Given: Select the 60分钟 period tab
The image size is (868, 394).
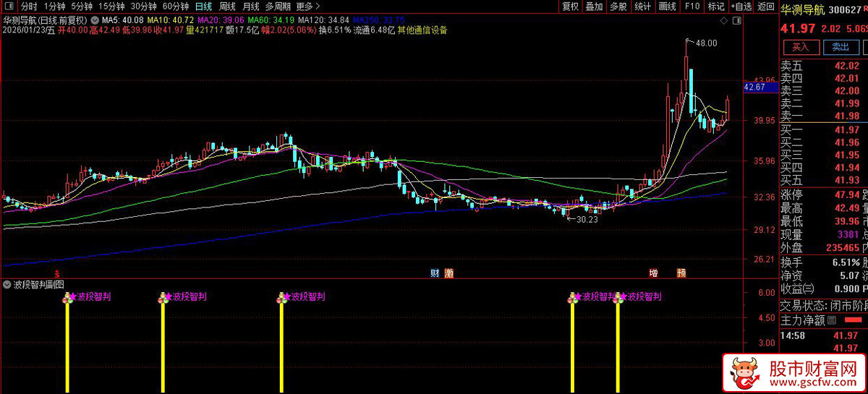Looking at the screenshot, I should 176,7.
